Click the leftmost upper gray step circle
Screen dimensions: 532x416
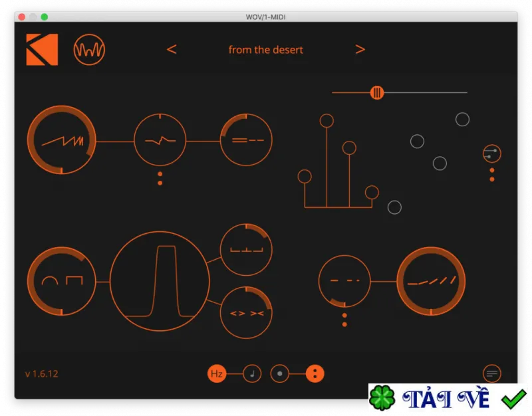[x=417, y=142]
